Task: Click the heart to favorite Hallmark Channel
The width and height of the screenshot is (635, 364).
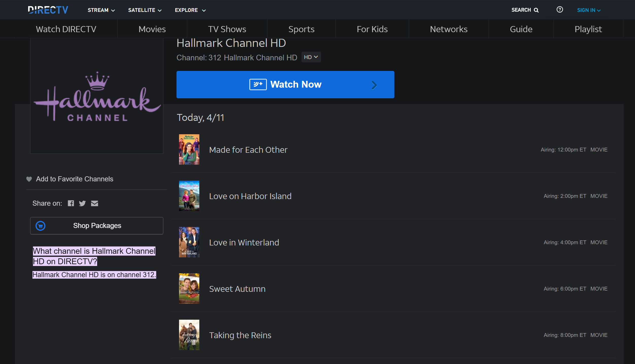Action: (x=29, y=179)
